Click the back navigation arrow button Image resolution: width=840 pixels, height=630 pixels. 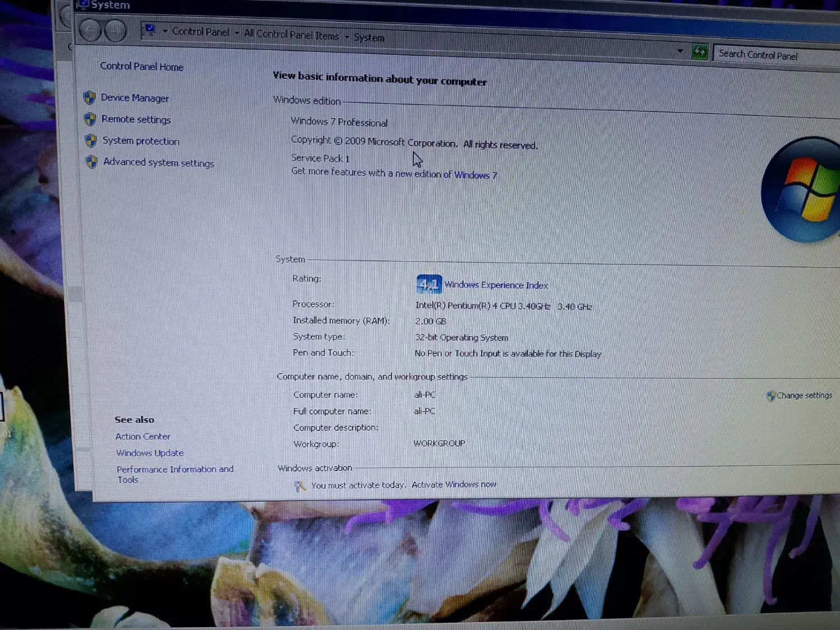click(90, 30)
